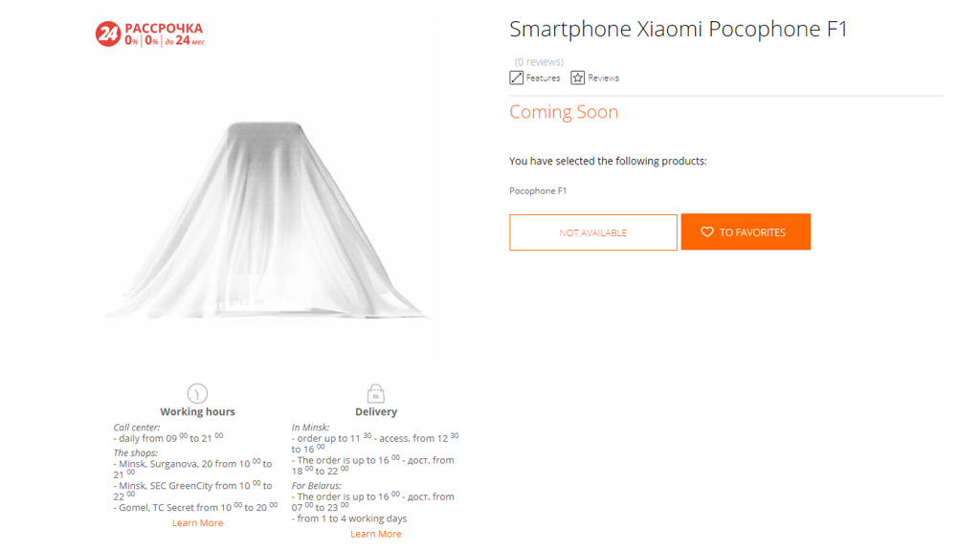The width and height of the screenshot is (980, 551).
Task: Click the Delivery heading
Action: point(376,411)
